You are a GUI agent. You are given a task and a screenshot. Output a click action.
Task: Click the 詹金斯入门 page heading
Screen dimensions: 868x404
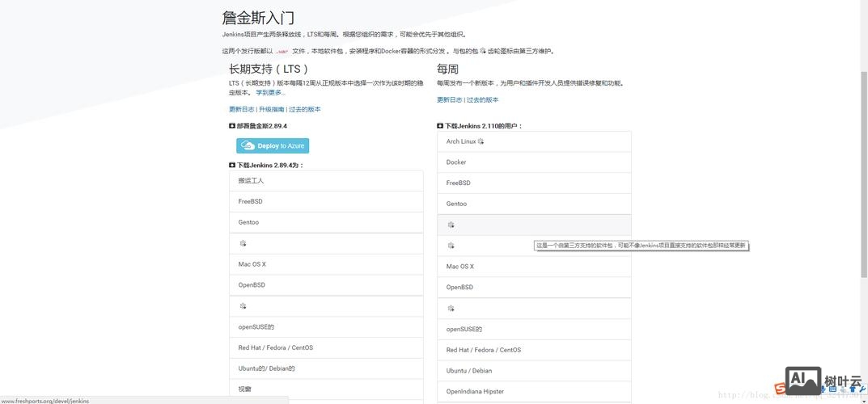258,18
